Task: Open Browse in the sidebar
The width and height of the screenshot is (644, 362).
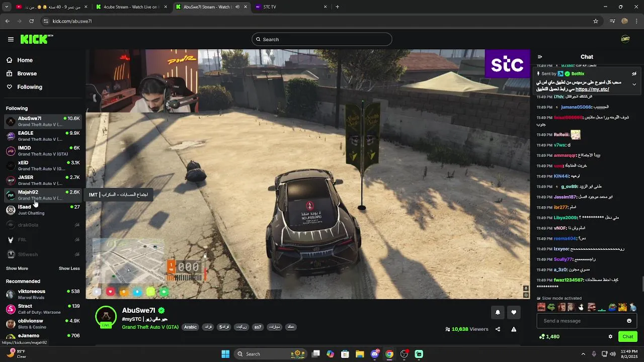Action: click(x=22, y=73)
